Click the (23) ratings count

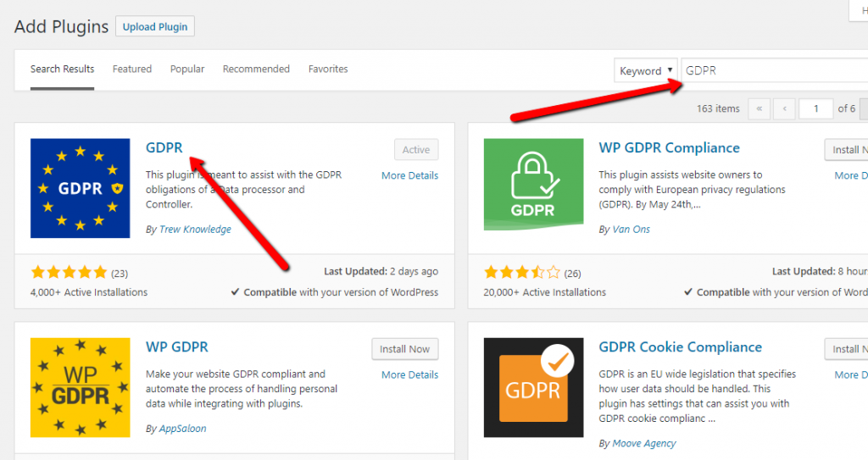[x=120, y=274]
